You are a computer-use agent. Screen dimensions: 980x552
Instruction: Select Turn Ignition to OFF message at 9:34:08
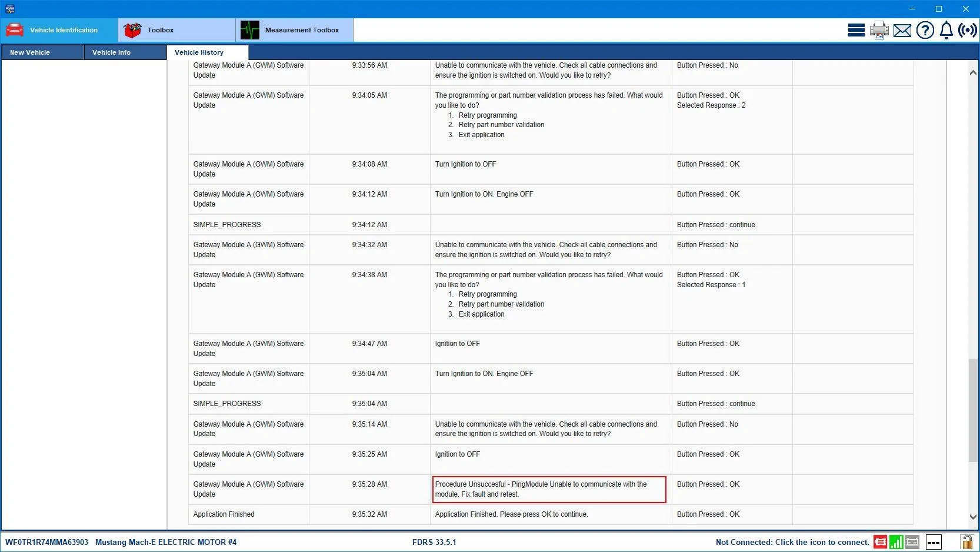pyautogui.click(x=465, y=164)
